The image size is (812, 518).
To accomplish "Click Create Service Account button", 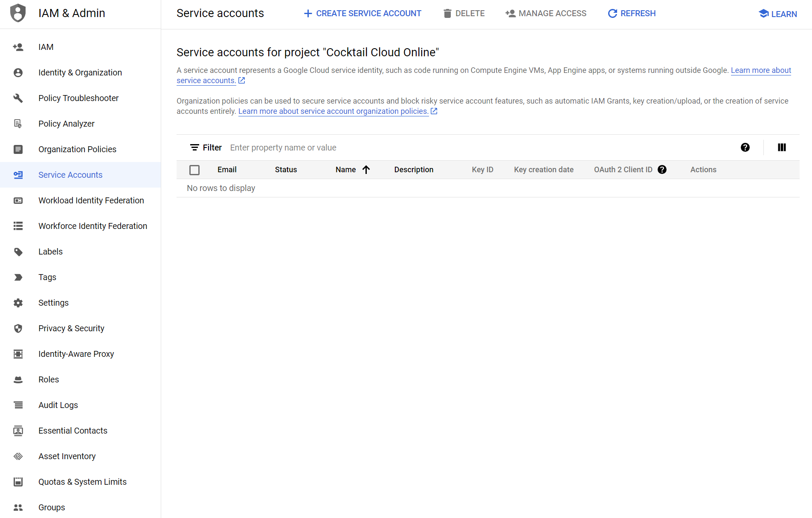I will (x=362, y=14).
